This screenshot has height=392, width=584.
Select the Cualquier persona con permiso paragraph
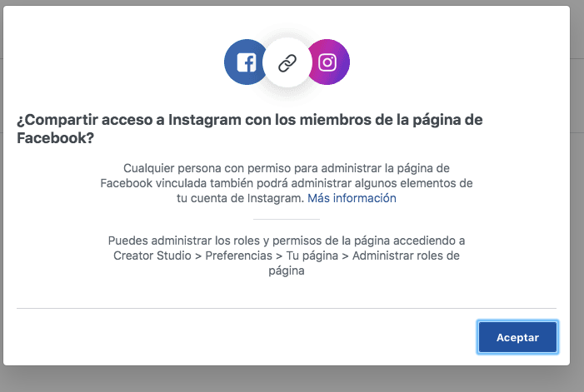pos(287,183)
